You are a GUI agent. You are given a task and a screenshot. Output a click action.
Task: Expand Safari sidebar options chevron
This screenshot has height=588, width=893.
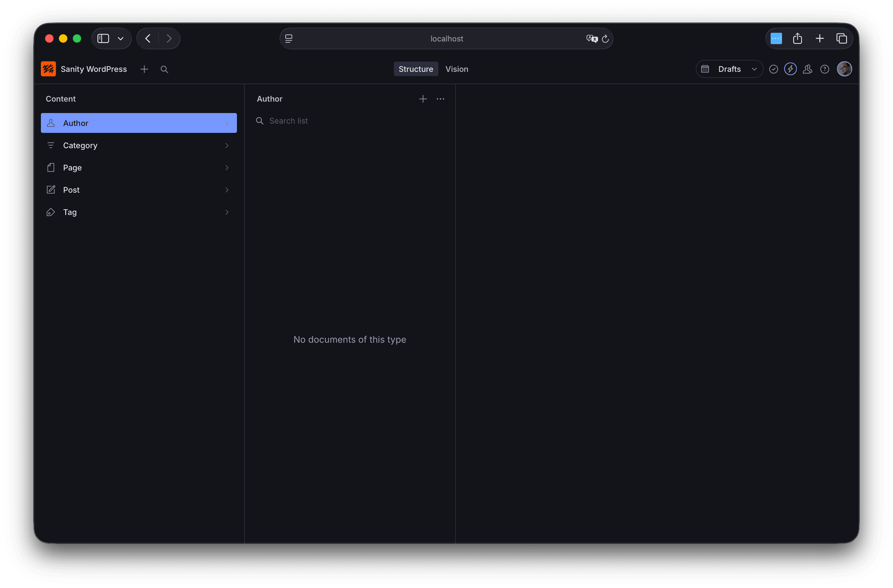click(x=121, y=39)
